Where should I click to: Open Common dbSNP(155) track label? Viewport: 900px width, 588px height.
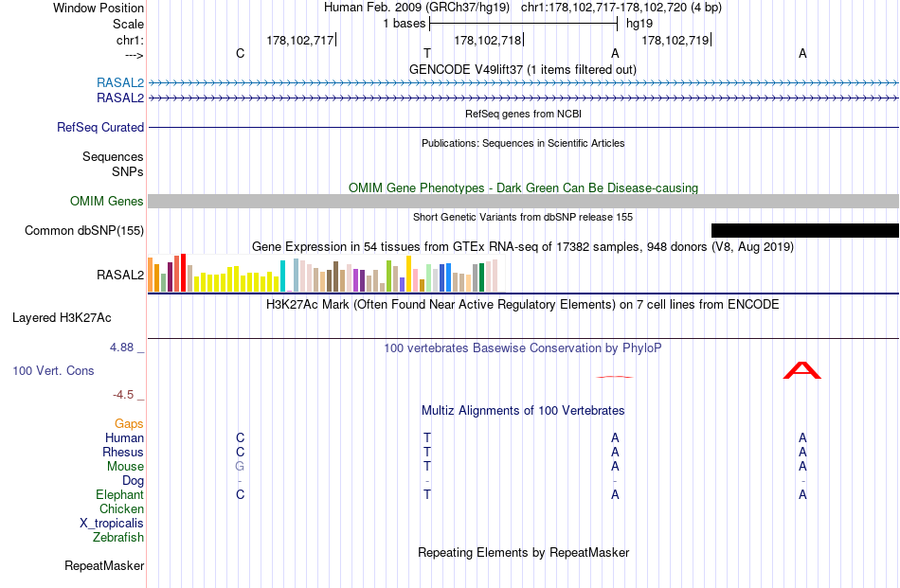(84, 231)
